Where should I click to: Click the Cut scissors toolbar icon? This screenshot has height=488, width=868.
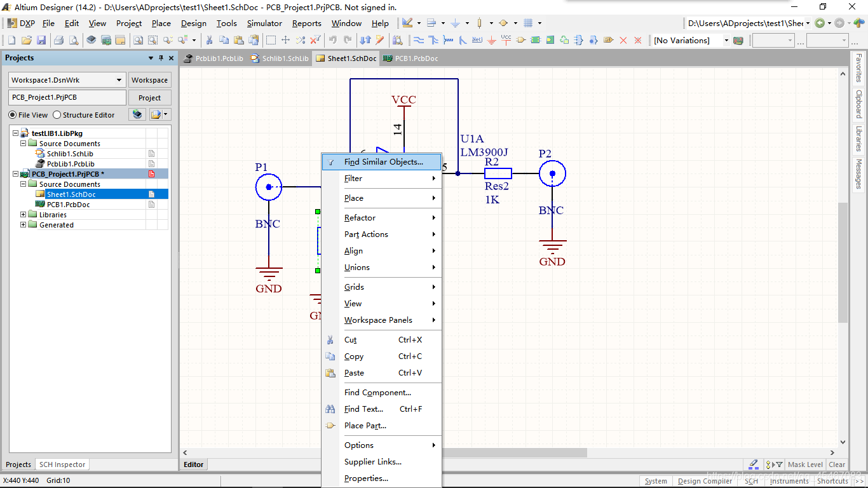click(x=208, y=40)
